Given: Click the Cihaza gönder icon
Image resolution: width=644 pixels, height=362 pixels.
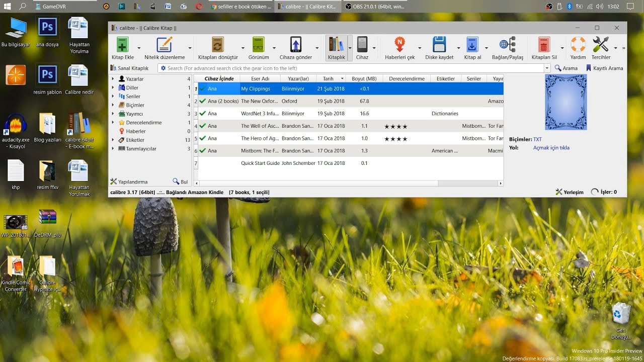Looking at the screenshot, I should (x=296, y=45).
